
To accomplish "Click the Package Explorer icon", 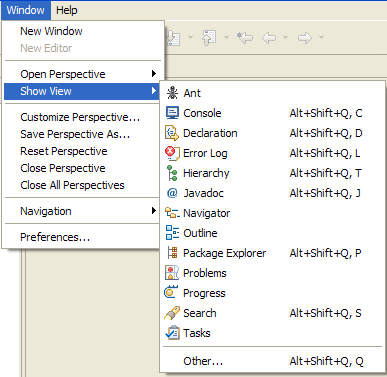I will (x=172, y=253).
